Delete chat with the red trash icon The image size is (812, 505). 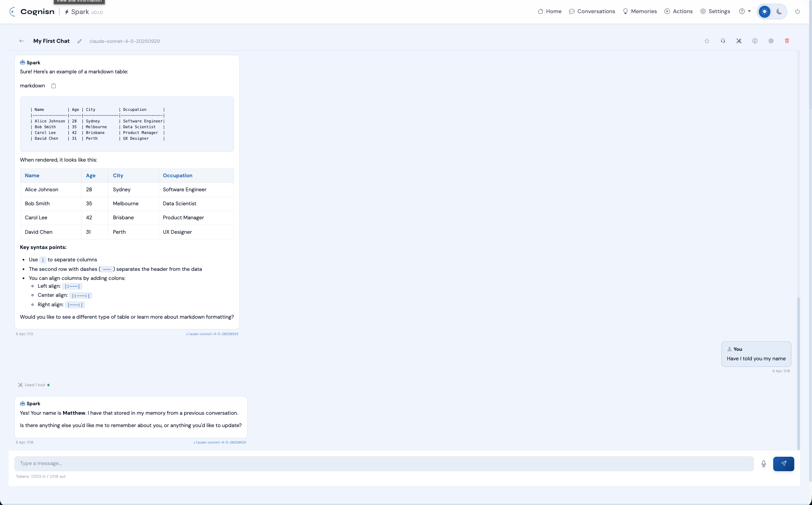787,41
